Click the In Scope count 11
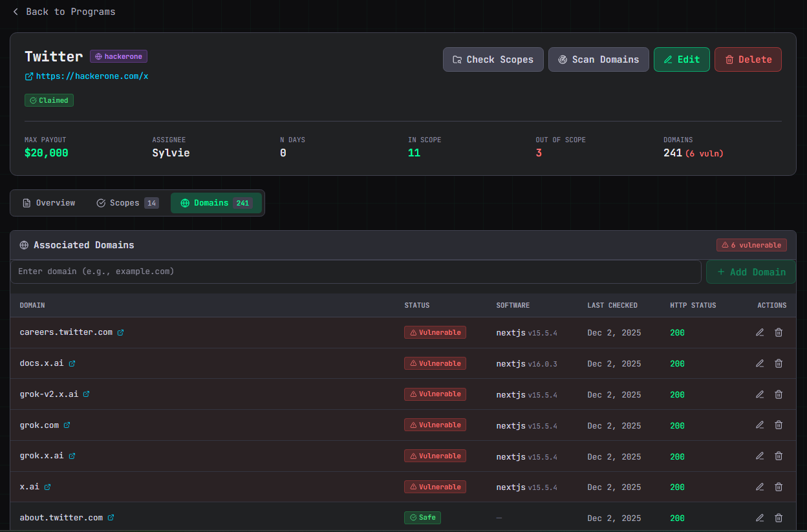Screen dimensions: 807x532 click(414, 153)
